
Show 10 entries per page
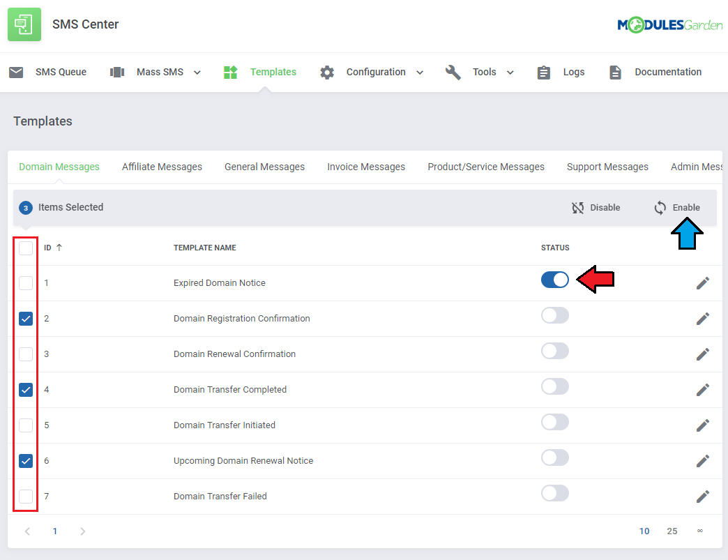point(644,531)
